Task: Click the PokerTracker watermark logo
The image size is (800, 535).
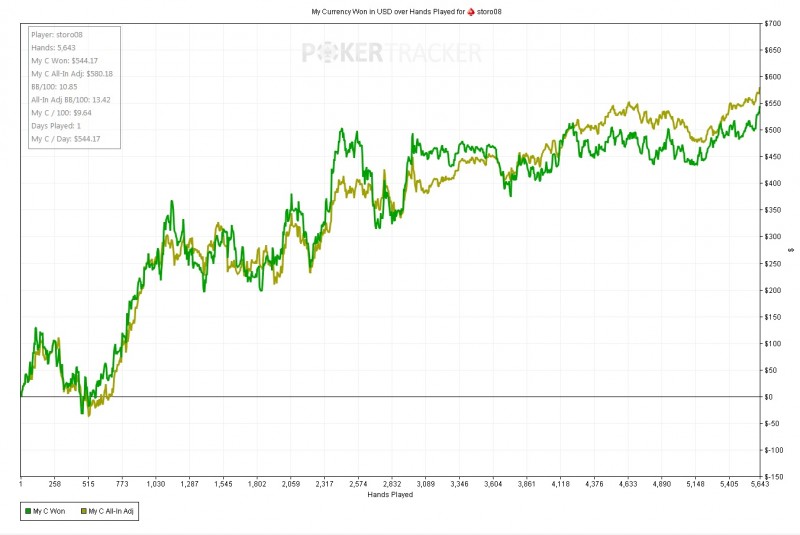Action: pyautogui.click(x=391, y=53)
